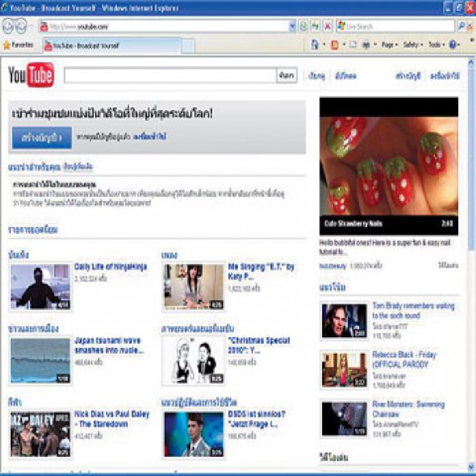476x476 pixels.
Task: Click the Help question mark icon
Action: click(453, 45)
